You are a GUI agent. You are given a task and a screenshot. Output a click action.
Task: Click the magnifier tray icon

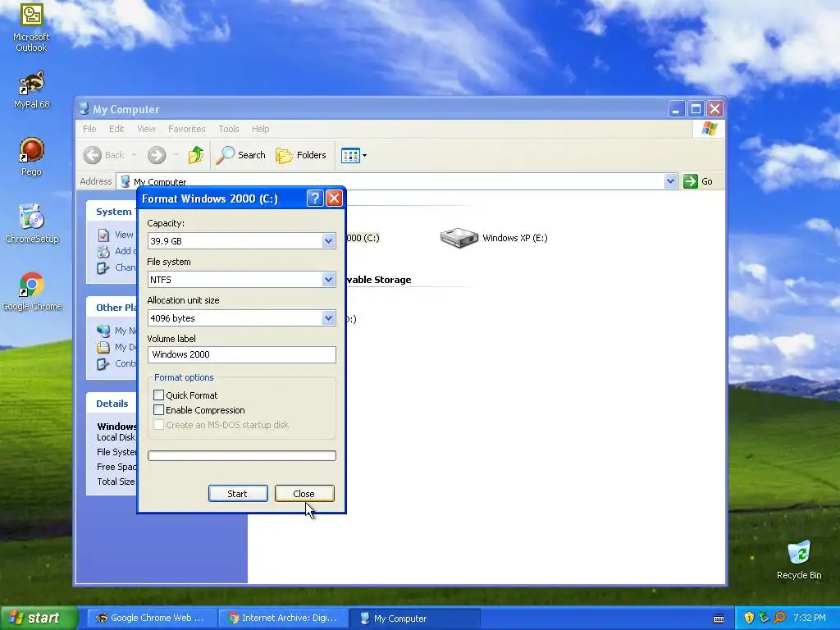(x=779, y=618)
